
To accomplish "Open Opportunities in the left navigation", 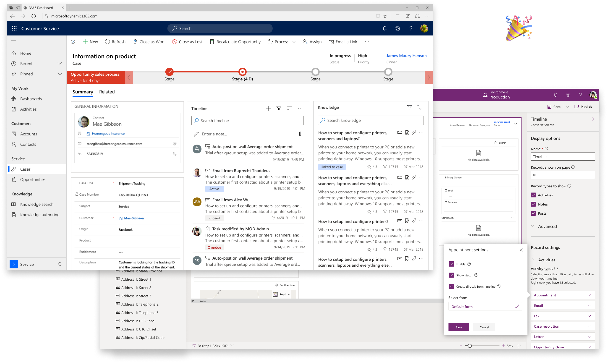I will 33,179.
